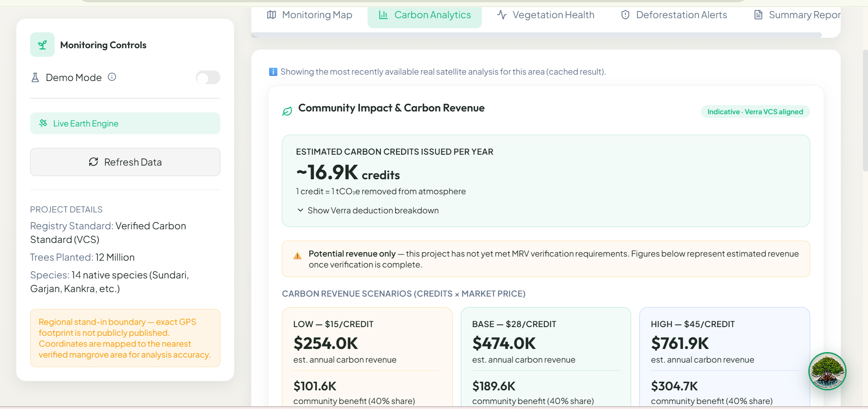Click the BASE $28/credit scenario card
This screenshot has width=868, height=409.
pos(546,357)
